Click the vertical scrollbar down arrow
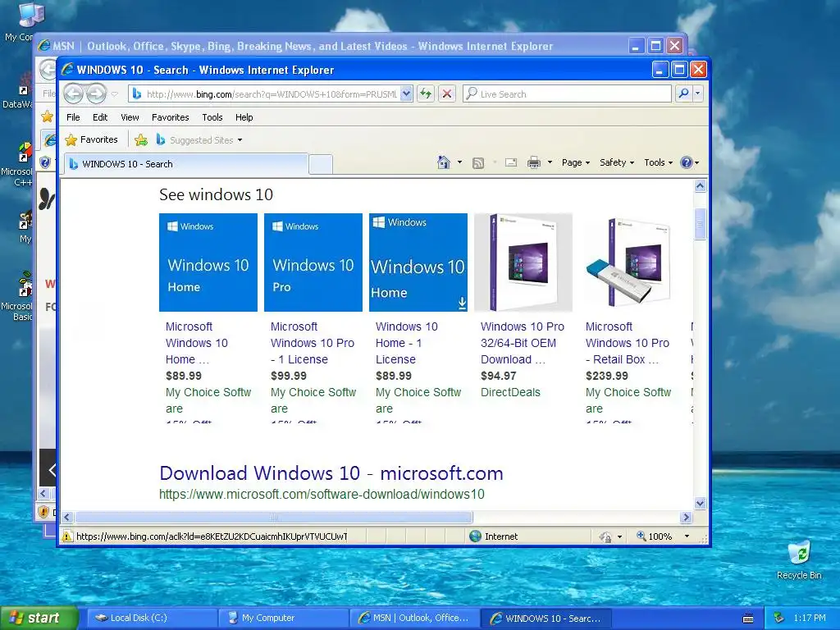The width and height of the screenshot is (840, 630). 700,503
